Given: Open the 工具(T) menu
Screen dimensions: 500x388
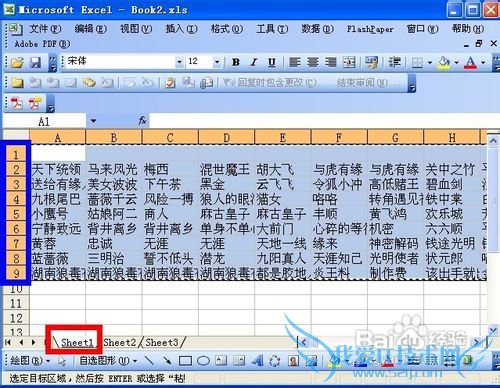Looking at the screenshot, I should 272,29.
